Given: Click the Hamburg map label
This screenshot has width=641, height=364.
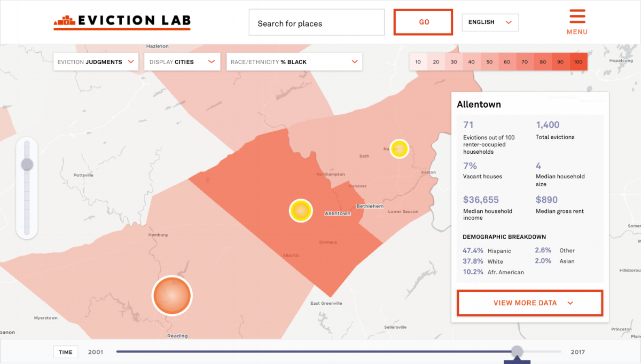Looking at the screenshot, I should point(158,235).
